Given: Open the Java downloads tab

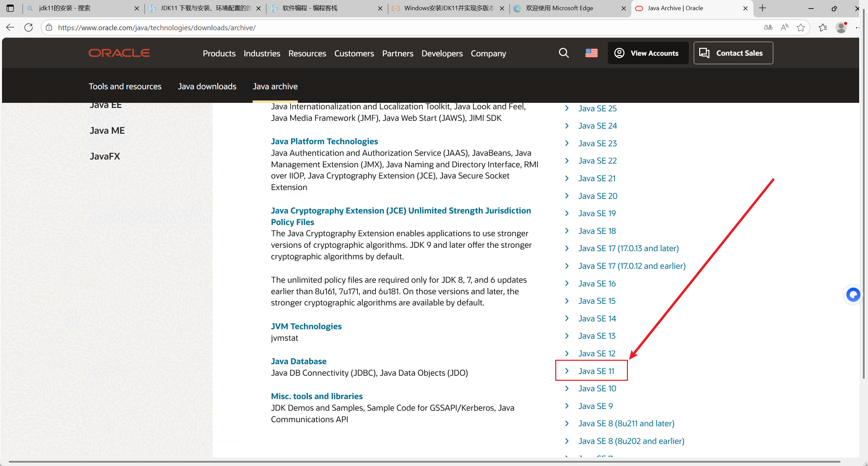Looking at the screenshot, I should [207, 87].
